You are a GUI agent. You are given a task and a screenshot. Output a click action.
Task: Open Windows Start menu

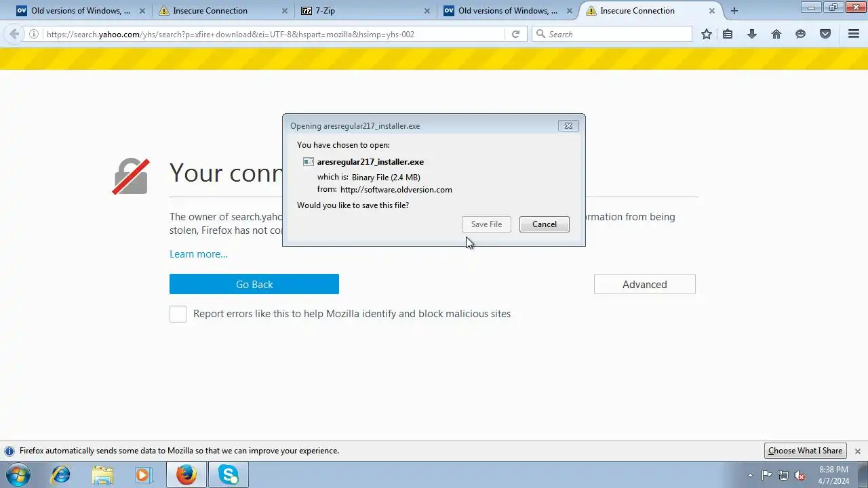click(x=18, y=474)
